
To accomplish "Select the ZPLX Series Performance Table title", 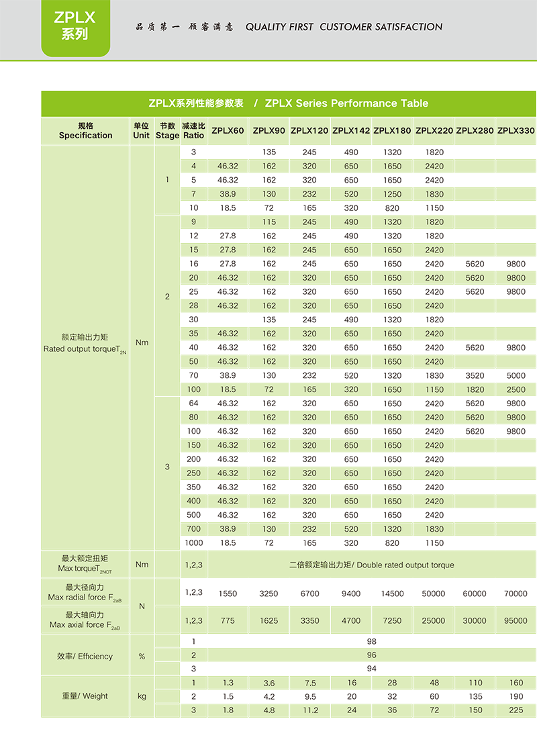I will 288,103.
